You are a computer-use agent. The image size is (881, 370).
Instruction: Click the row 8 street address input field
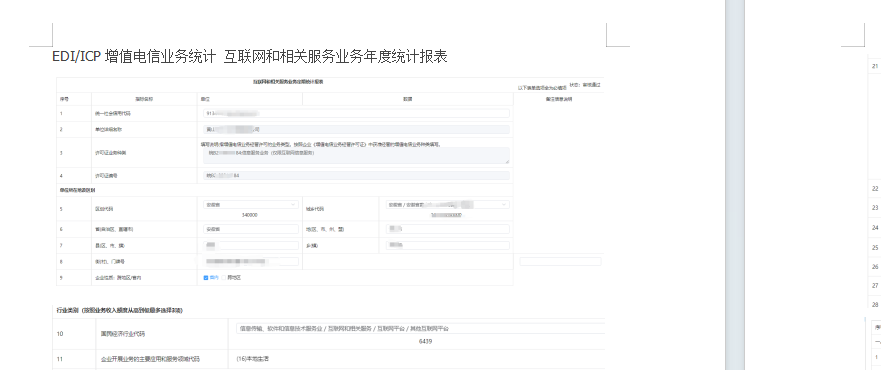[251, 262]
